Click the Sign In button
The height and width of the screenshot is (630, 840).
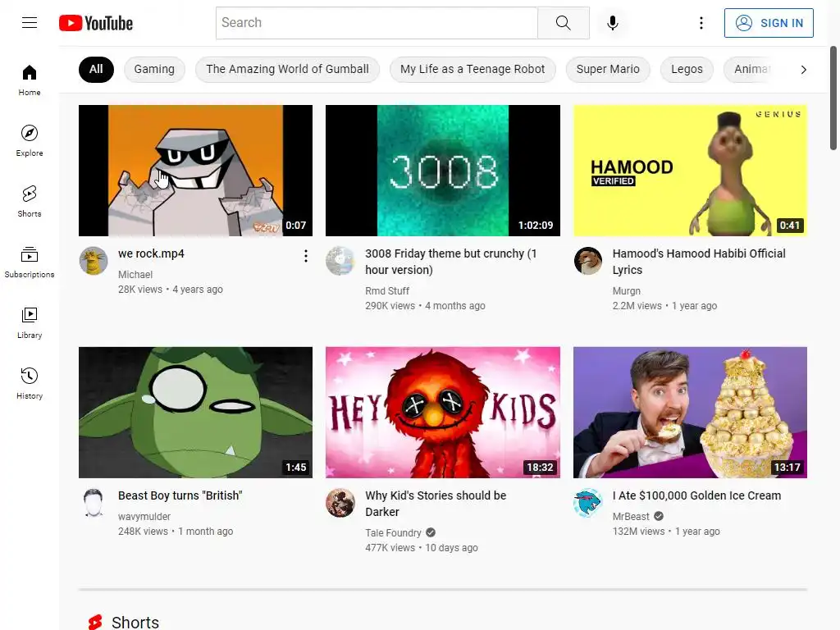(x=768, y=23)
